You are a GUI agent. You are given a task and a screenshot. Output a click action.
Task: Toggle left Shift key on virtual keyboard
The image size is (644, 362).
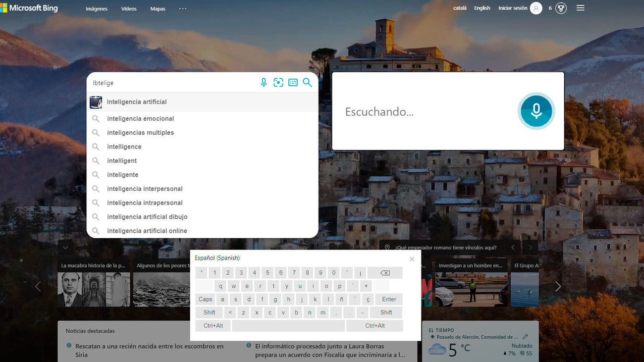(209, 312)
